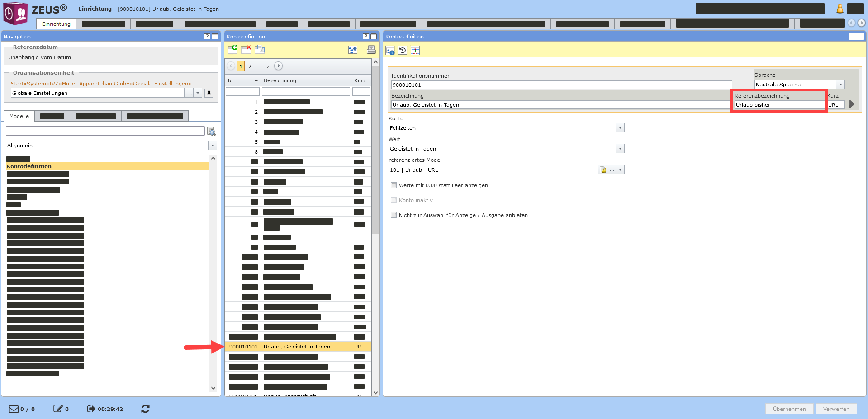Image resolution: width=868 pixels, height=419 pixels.
Task: Open the 'Neutrale Sprache' language dropdown
Action: tap(840, 85)
